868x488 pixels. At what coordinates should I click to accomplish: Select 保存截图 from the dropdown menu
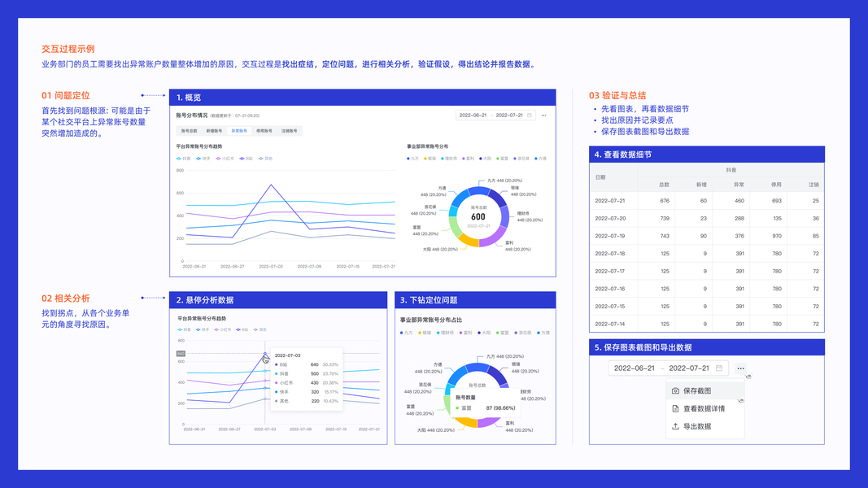(x=704, y=390)
